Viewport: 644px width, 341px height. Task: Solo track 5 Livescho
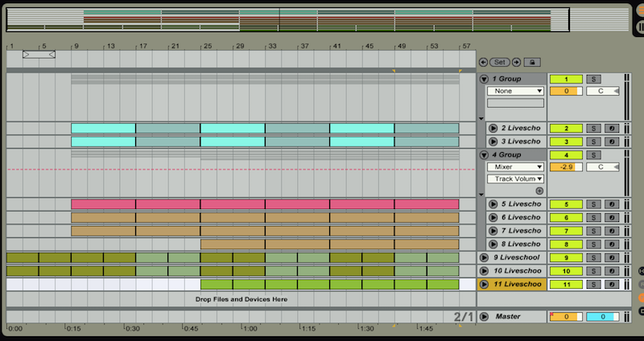(593, 204)
